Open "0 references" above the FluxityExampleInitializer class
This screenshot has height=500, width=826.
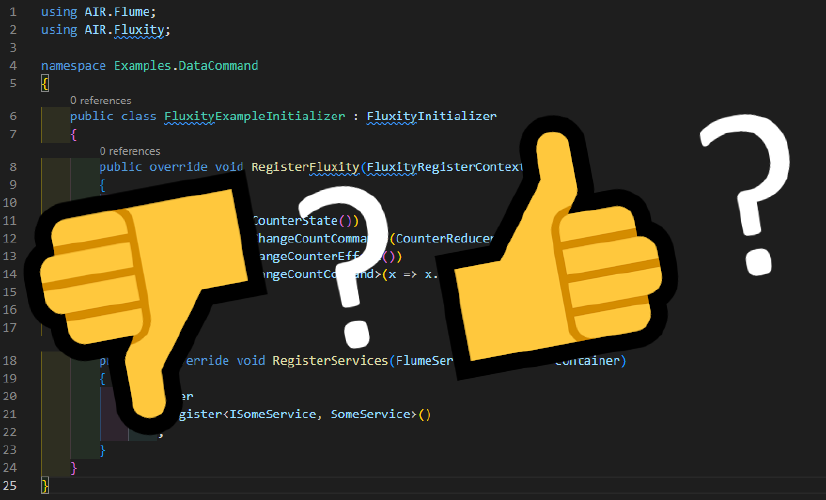point(100,101)
